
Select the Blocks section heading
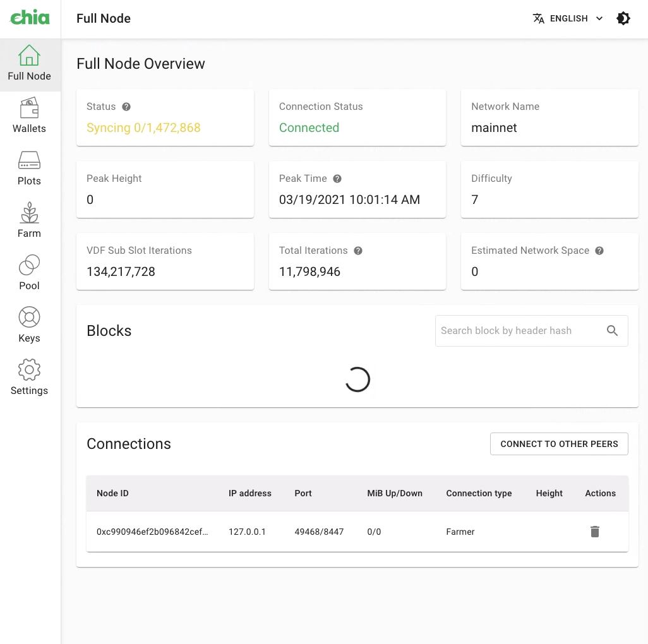109,330
